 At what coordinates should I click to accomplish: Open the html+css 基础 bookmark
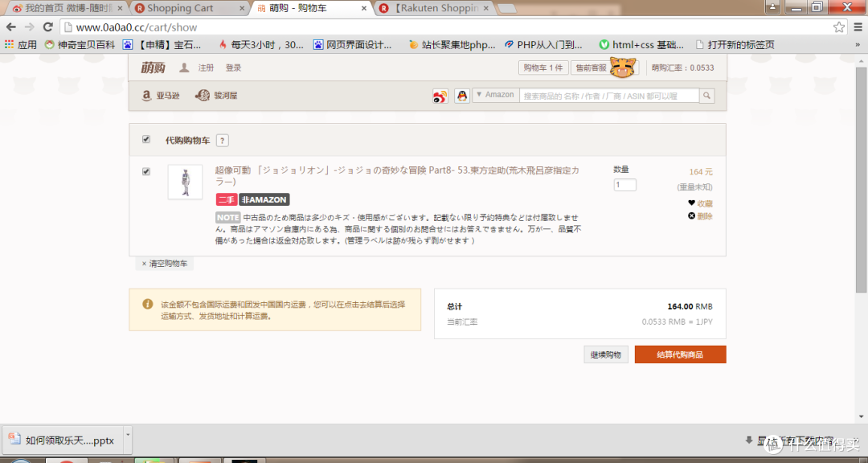click(641, 45)
